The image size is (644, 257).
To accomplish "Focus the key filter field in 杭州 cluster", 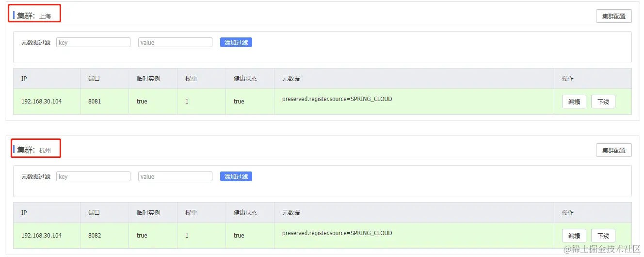I will (93, 176).
